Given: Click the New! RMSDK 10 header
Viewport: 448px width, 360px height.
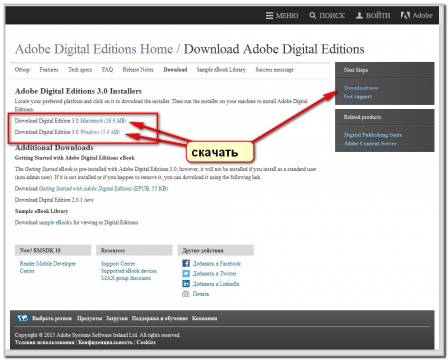Looking at the screenshot, I should [x=53, y=250].
